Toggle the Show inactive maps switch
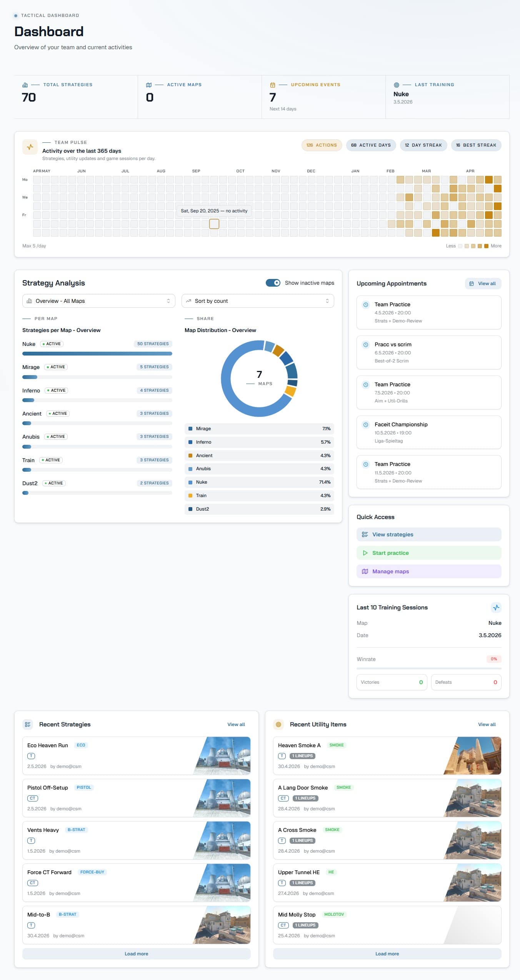The width and height of the screenshot is (520, 980). click(273, 283)
